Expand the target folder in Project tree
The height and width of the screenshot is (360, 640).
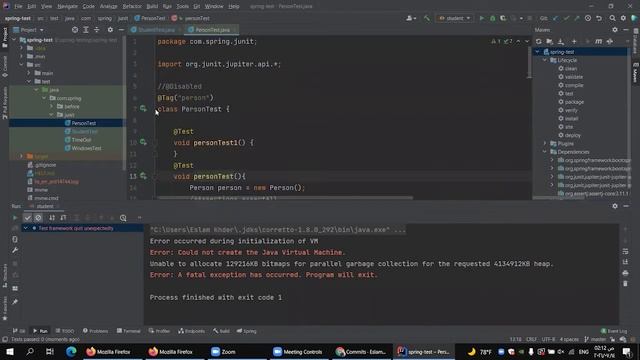pos(21,156)
